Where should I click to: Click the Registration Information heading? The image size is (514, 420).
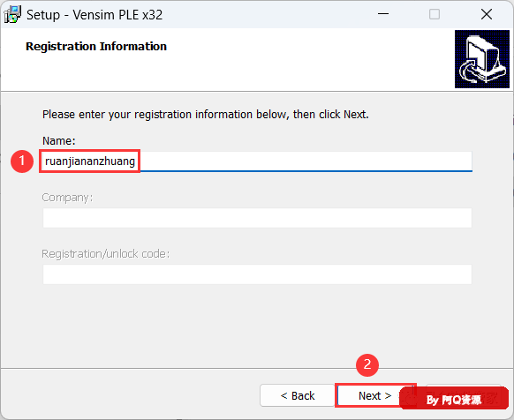pos(96,46)
